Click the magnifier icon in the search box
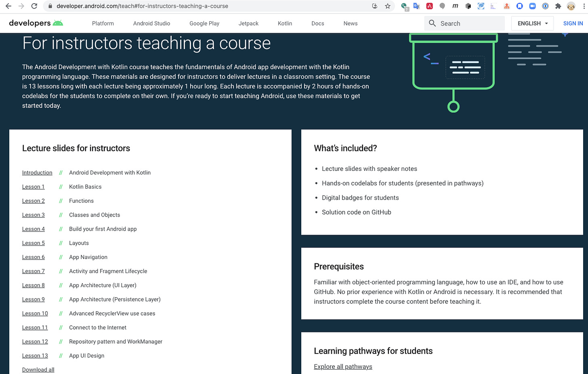 (432, 23)
